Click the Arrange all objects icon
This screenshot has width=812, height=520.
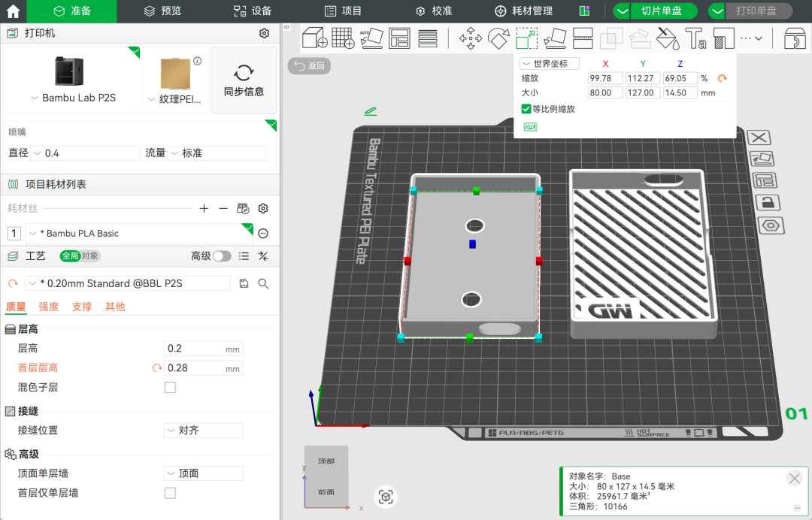(399, 38)
